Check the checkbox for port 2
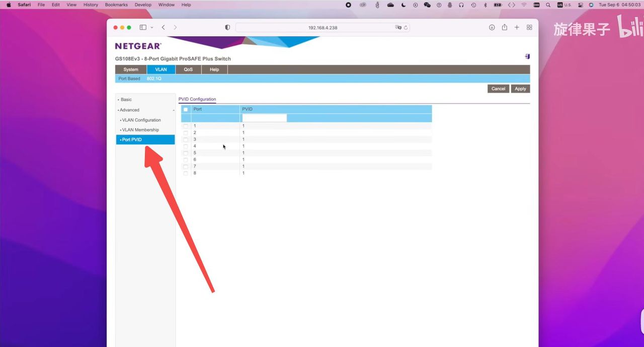Viewport: 644px width, 347px height. [x=186, y=132]
